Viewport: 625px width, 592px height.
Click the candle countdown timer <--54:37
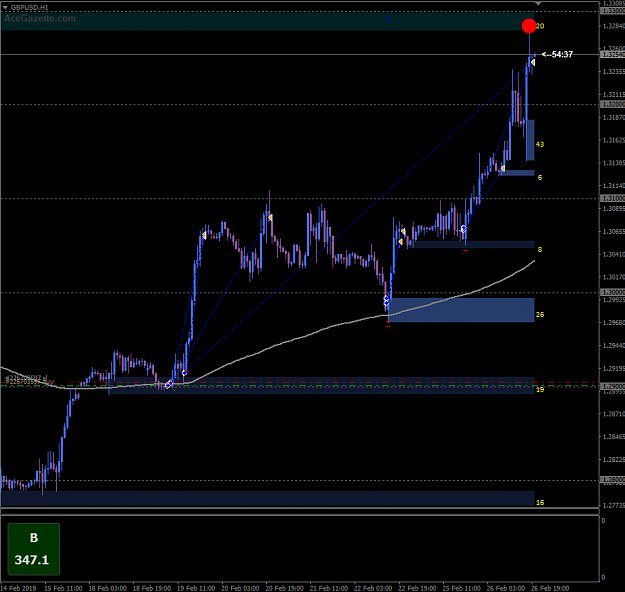557,54
